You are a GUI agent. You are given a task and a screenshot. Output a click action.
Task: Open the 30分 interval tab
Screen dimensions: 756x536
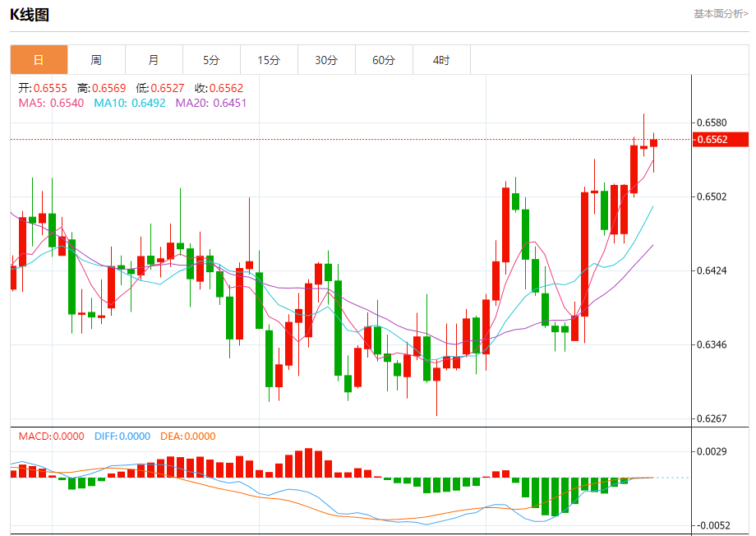[326, 60]
